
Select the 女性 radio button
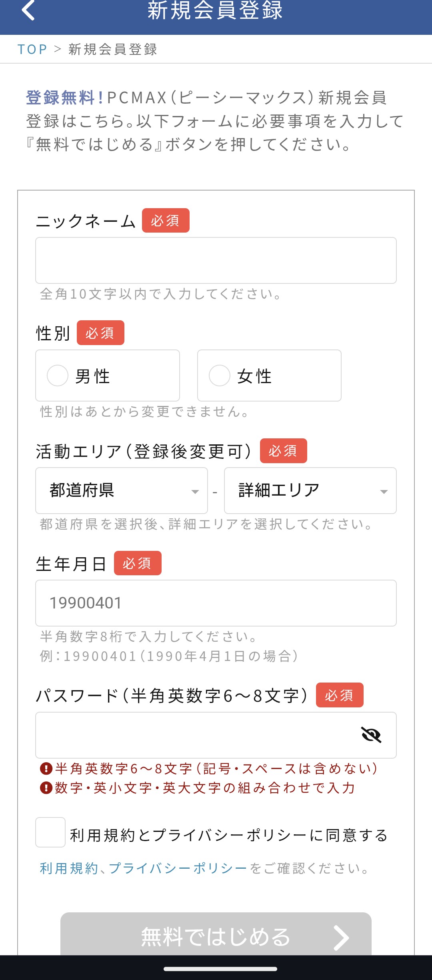coord(220,376)
